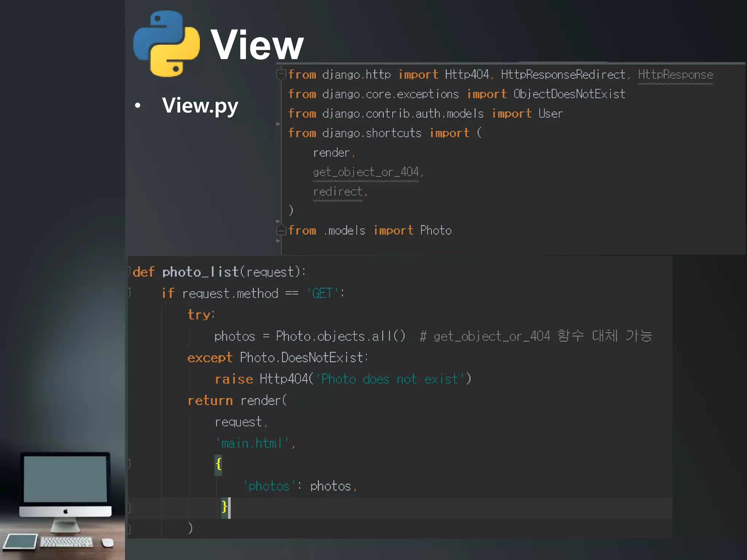Click 'User' in the auth.models import
The image size is (747, 560).
click(x=550, y=114)
